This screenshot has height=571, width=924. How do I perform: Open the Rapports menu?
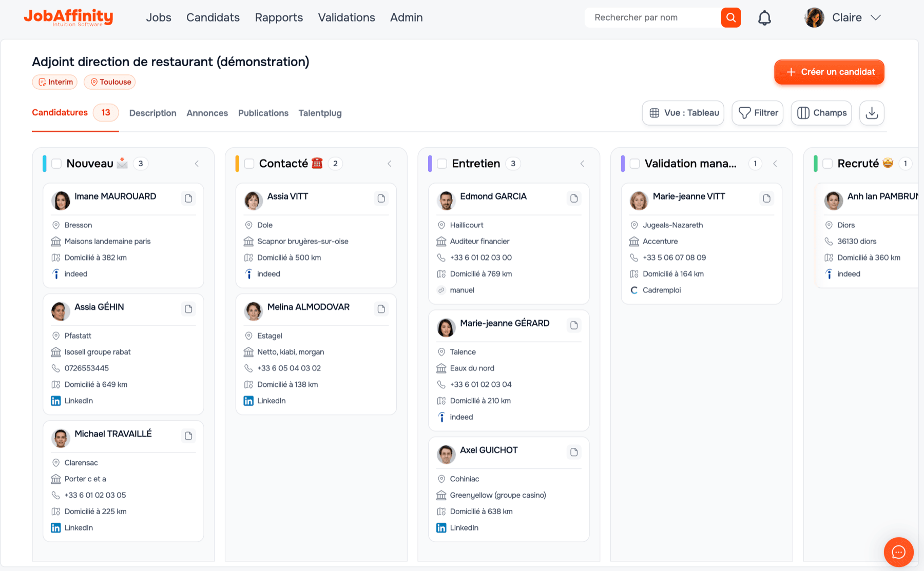coord(279,17)
